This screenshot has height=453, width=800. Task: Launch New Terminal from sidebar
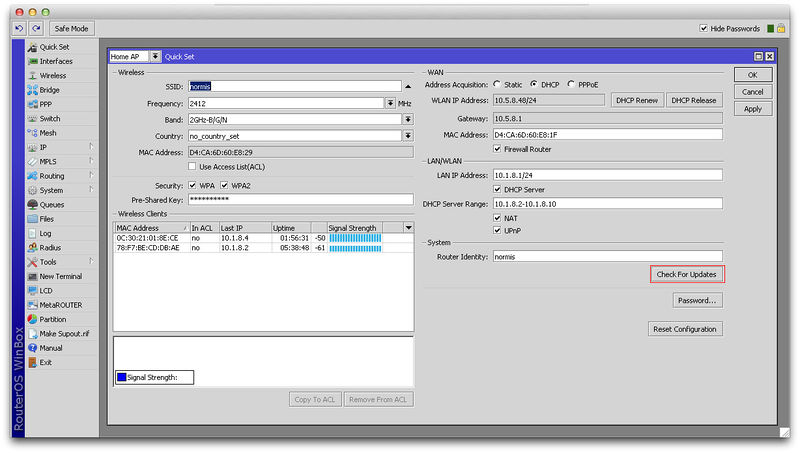tap(60, 276)
